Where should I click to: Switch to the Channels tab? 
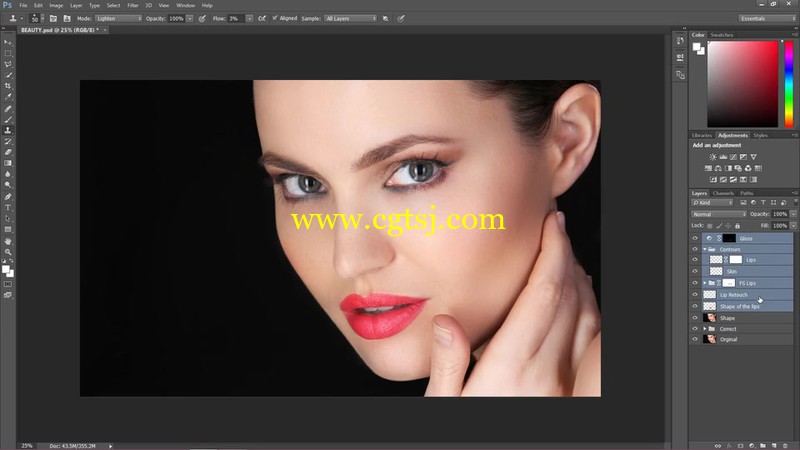coord(723,193)
